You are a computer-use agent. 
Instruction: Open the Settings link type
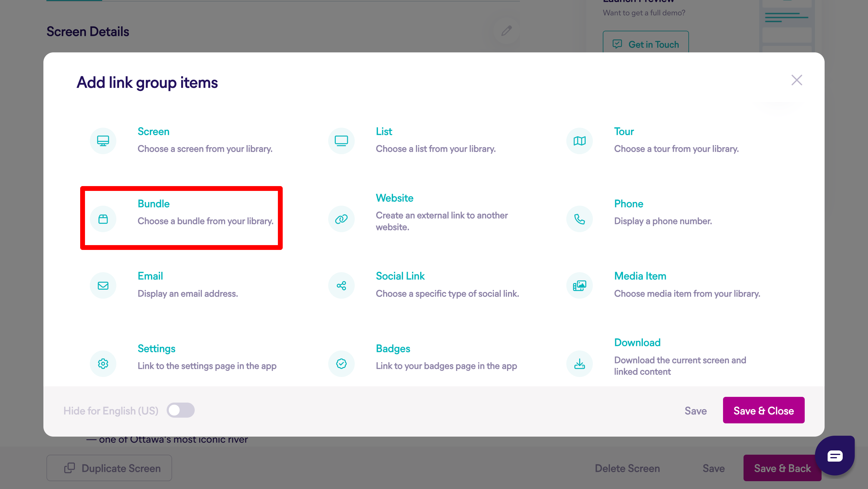coord(156,348)
